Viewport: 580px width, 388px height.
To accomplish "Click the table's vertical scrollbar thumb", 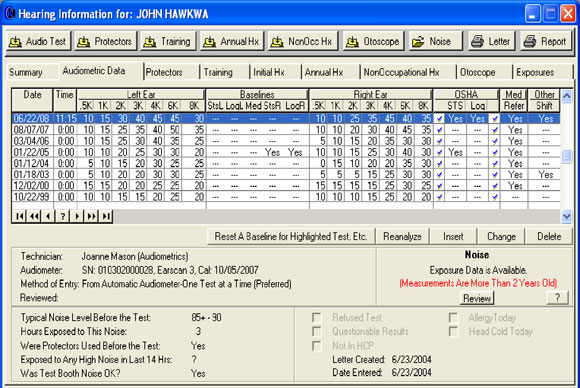I will click(x=566, y=156).
